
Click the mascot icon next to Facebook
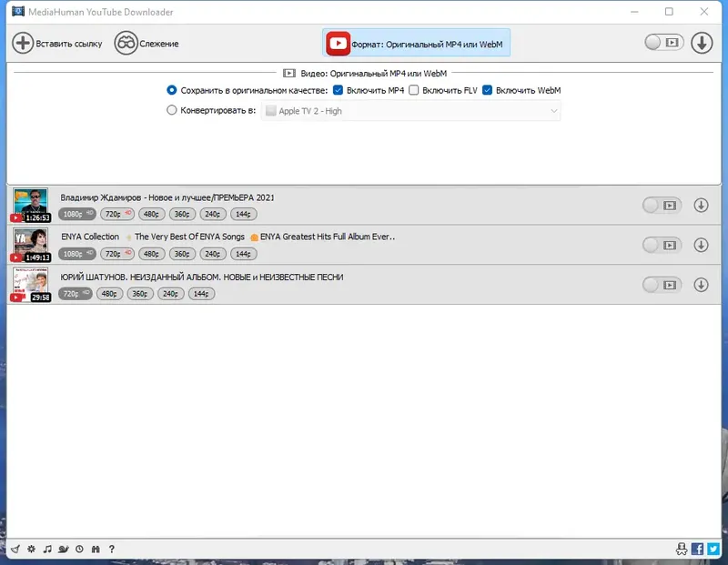pos(682,550)
